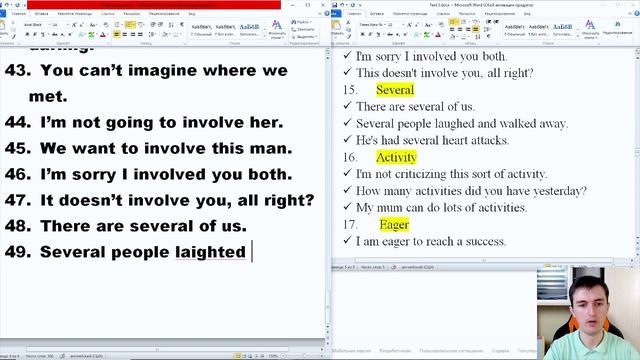The width and height of the screenshot is (640, 360).
Task: Toggle Underline in the right Word window
Action: click(x=378, y=35)
